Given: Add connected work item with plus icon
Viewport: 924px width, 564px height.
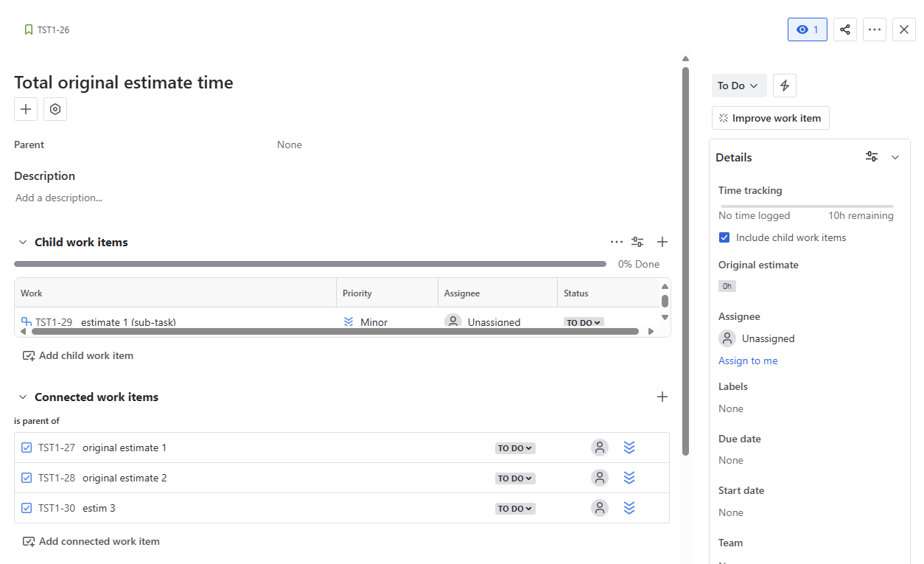Looking at the screenshot, I should (x=662, y=397).
